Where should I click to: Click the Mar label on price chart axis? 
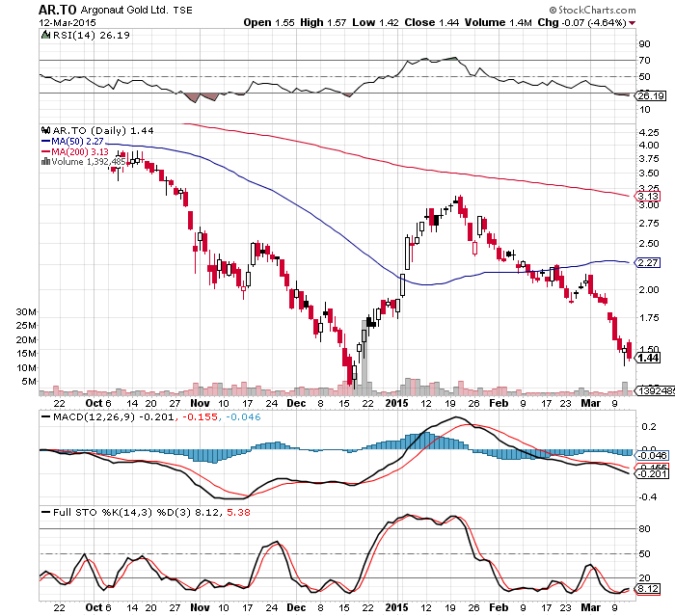[590, 403]
